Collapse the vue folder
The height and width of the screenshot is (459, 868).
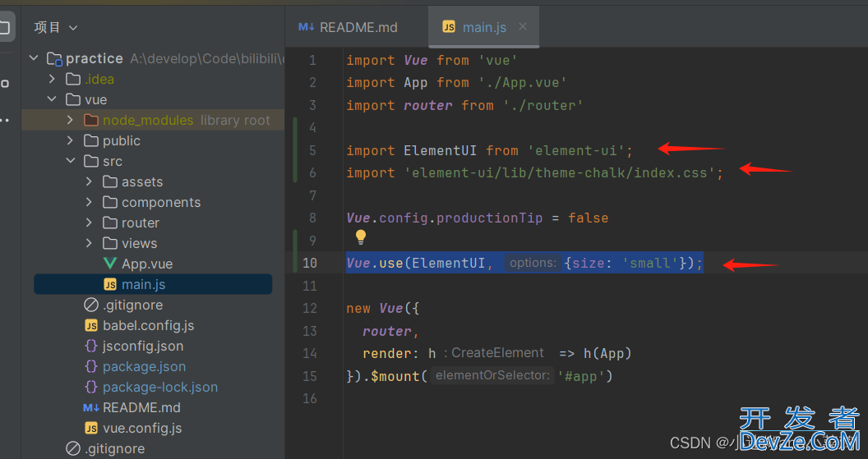(x=52, y=99)
